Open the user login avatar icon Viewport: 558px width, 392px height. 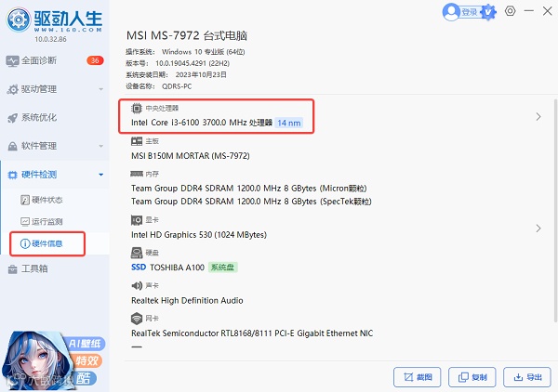tap(451, 12)
